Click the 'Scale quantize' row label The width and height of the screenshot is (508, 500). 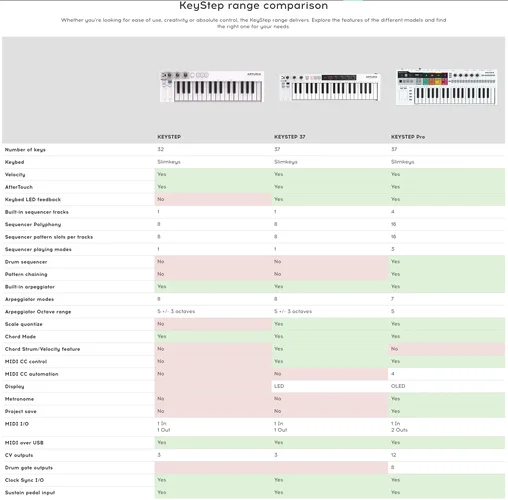click(24, 324)
